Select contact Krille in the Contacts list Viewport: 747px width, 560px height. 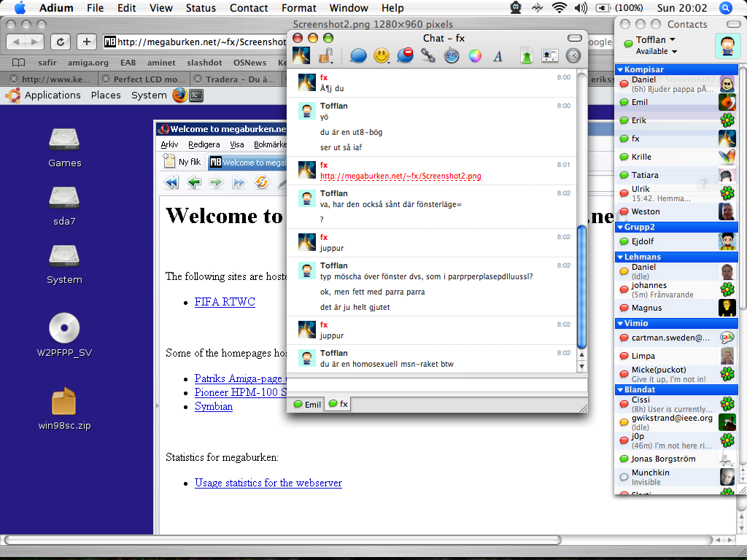click(676, 157)
